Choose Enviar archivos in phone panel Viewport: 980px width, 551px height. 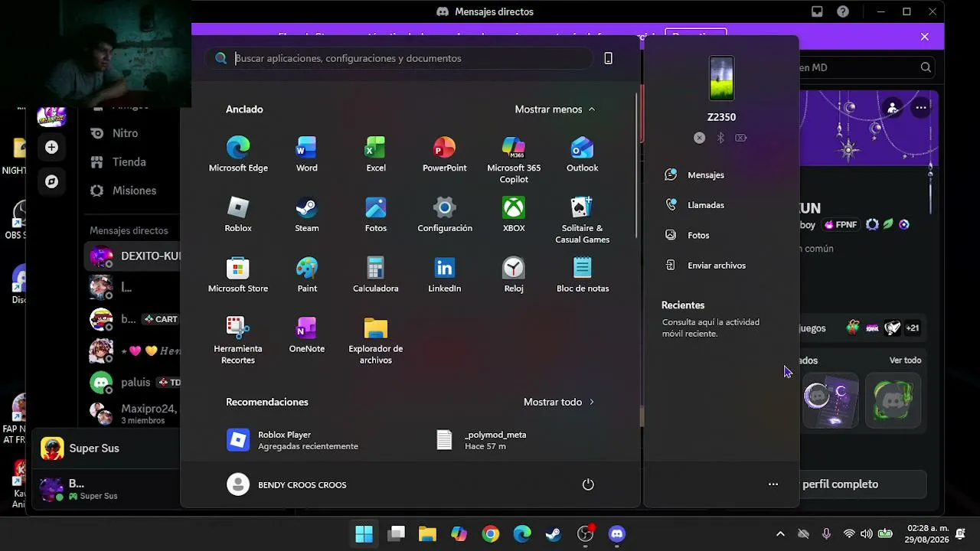705,266
